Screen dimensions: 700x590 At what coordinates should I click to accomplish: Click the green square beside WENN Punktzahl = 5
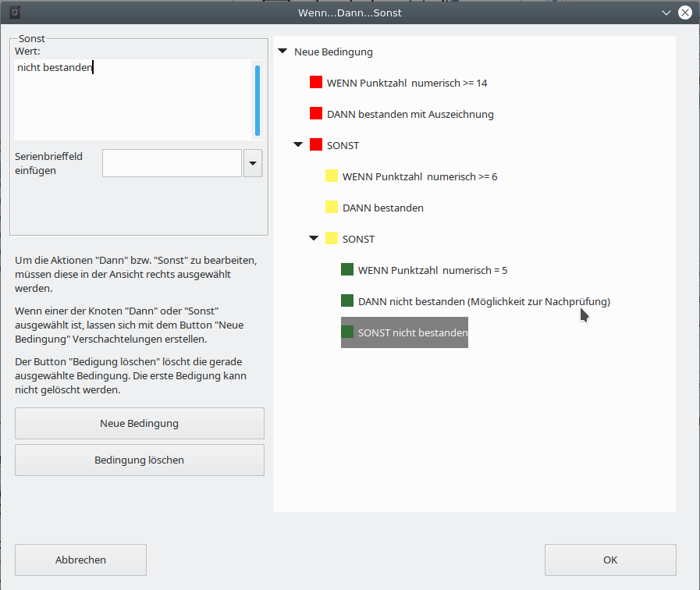[347, 270]
